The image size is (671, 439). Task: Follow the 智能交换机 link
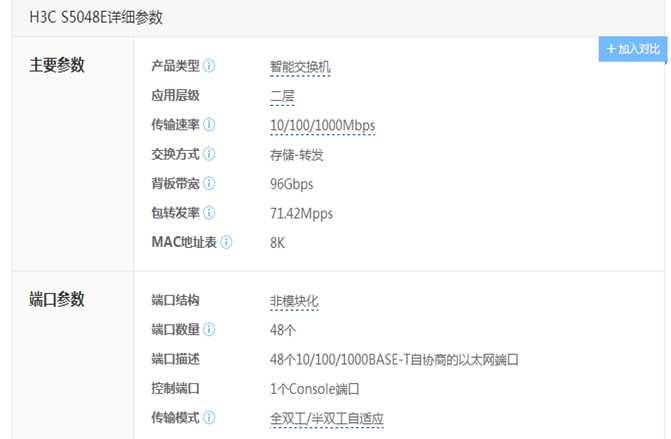click(x=300, y=67)
